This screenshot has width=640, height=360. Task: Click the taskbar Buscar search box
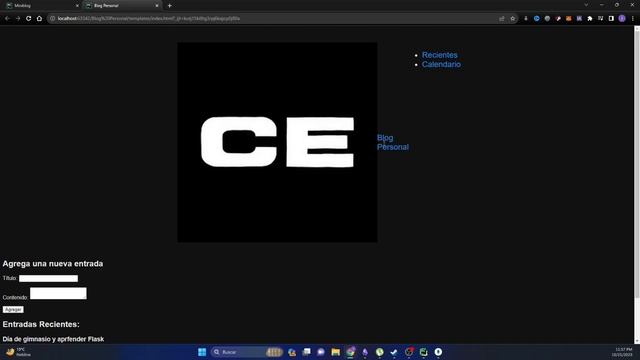pos(247,352)
